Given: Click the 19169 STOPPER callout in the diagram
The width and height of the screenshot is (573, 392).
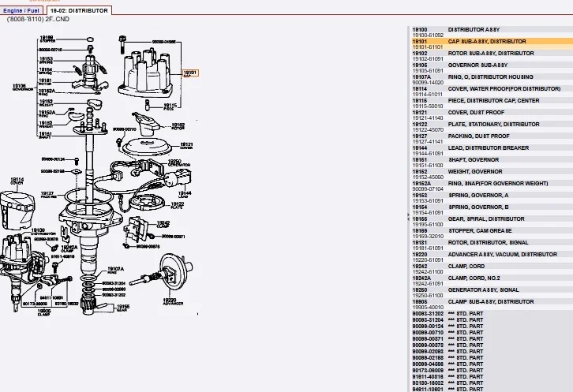Looking at the screenshot, I should pyautogui.click(x=47, y=39).
